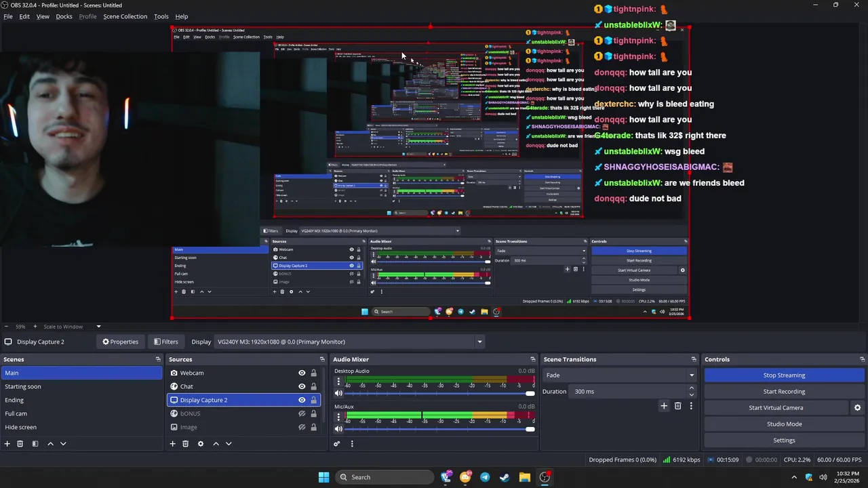Unlock the Webcam source

(x=313, y=373)
